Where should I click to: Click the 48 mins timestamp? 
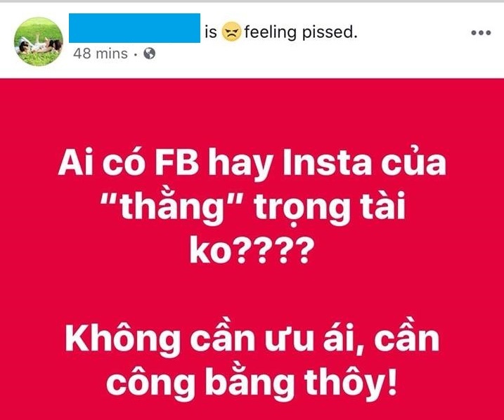pos(101,53)
